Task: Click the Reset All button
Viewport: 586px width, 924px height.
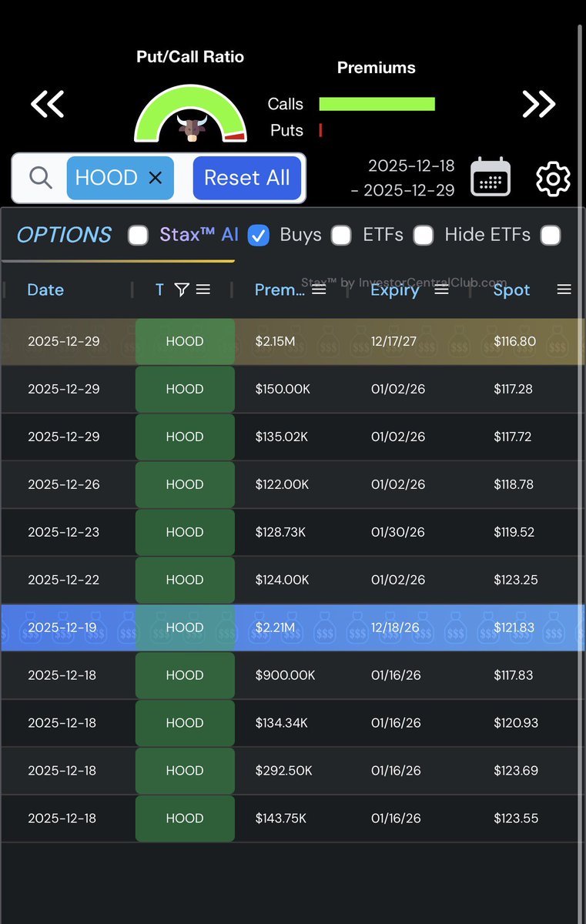Action: point(246,178)
